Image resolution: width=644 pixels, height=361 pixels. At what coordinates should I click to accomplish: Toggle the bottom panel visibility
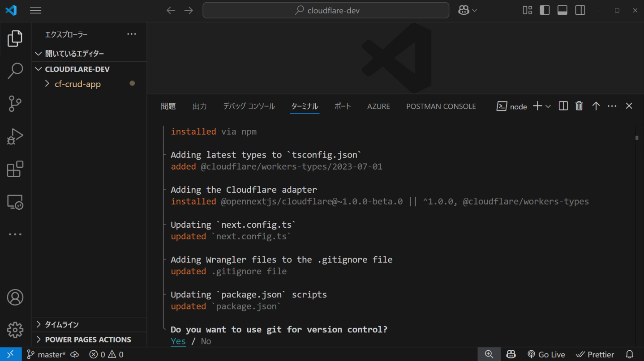[x=562, y=10]
